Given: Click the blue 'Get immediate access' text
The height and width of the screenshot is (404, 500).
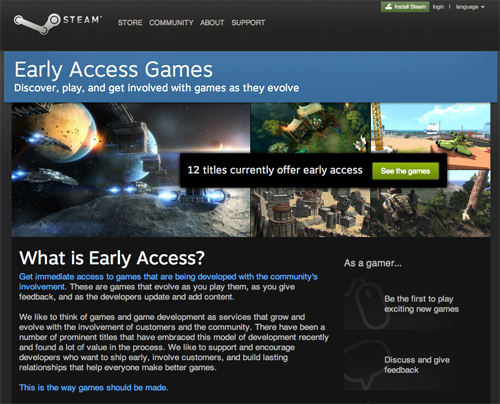Looking at the screenshot, I should click(x=168, y=282).
